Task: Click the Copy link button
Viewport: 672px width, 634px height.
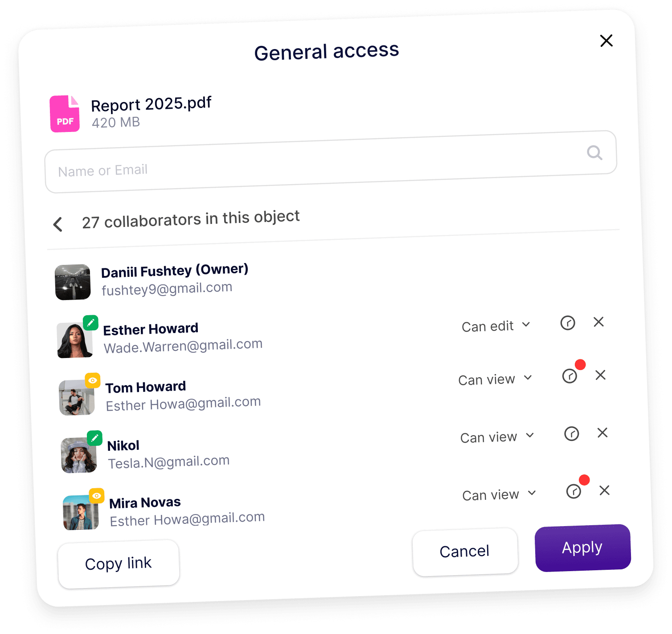Action: tap(119, 564)
